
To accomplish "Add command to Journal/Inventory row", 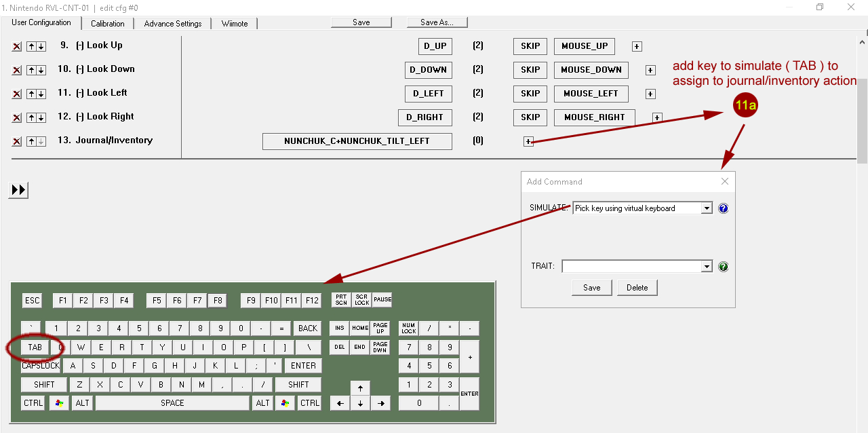I will (528, 141).
